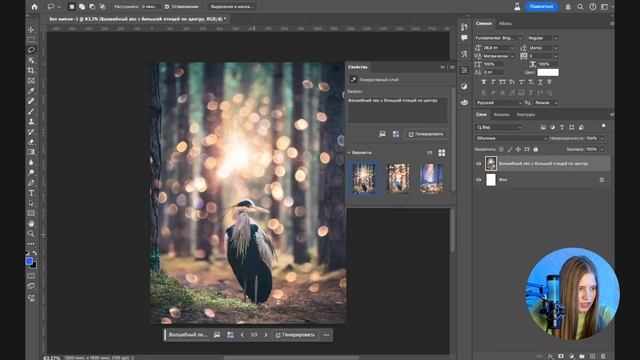Click the Поделиться share button

541,7
